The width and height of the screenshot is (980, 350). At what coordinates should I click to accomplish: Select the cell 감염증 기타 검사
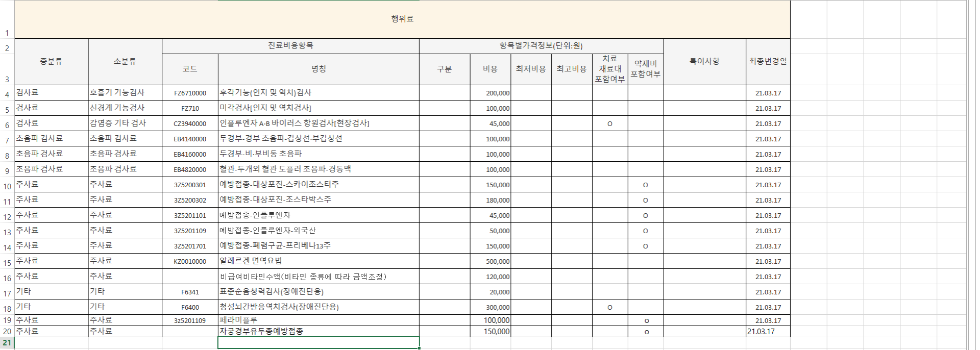click(x=125, y=123)
